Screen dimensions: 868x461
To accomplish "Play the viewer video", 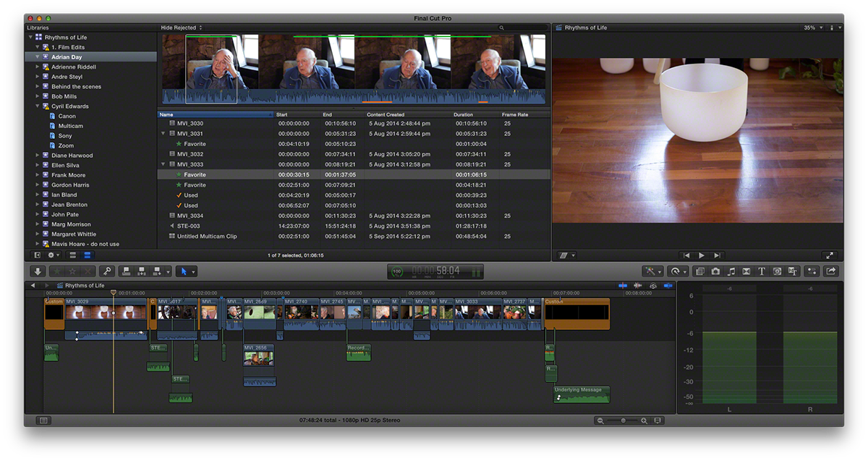I will pyautogui.click(x=701, y=255).
